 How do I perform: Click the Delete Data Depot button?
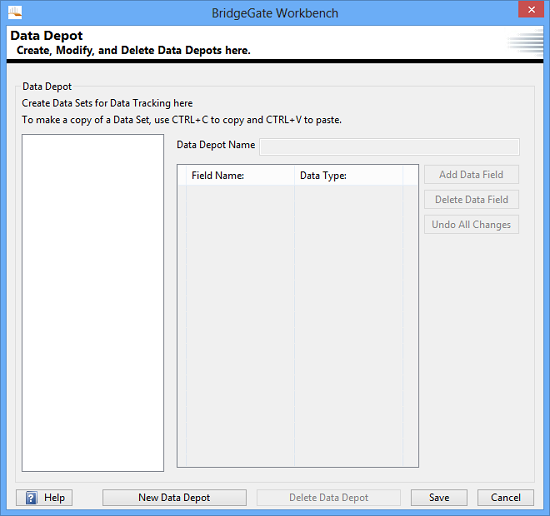[329, 497]
